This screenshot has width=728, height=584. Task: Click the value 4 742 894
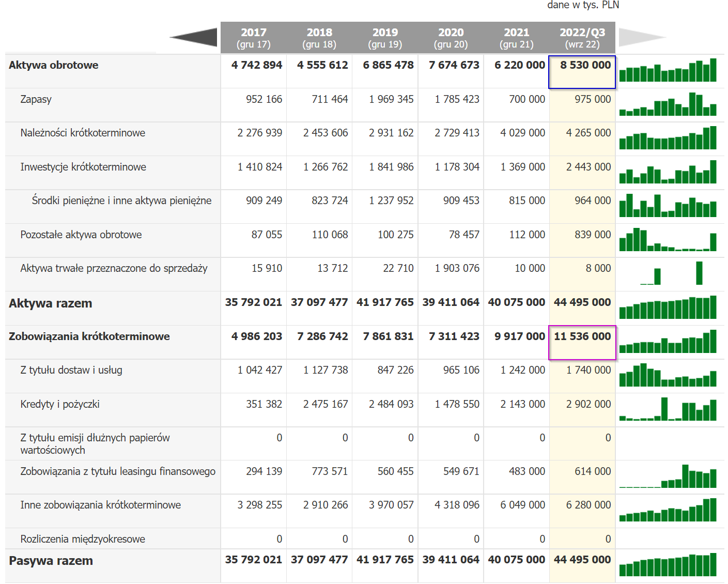(257, 65)
